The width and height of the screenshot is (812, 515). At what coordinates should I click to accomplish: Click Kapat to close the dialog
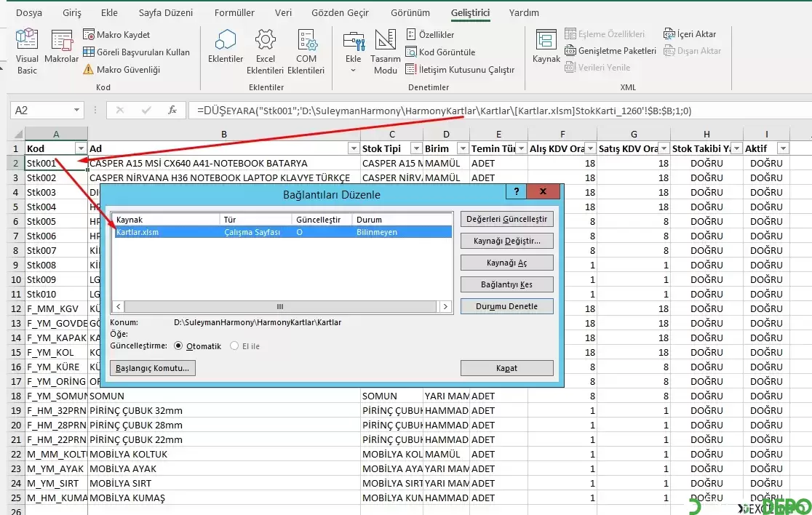pyautogui.click(x=506, y=368)
